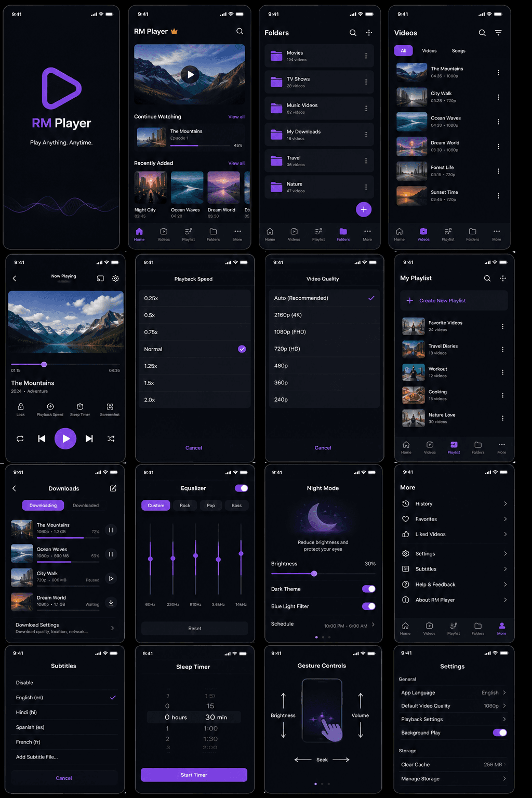Viewport: 532px width, 798px height.
Task: Click Start Timer button
Action: (194, 775)
